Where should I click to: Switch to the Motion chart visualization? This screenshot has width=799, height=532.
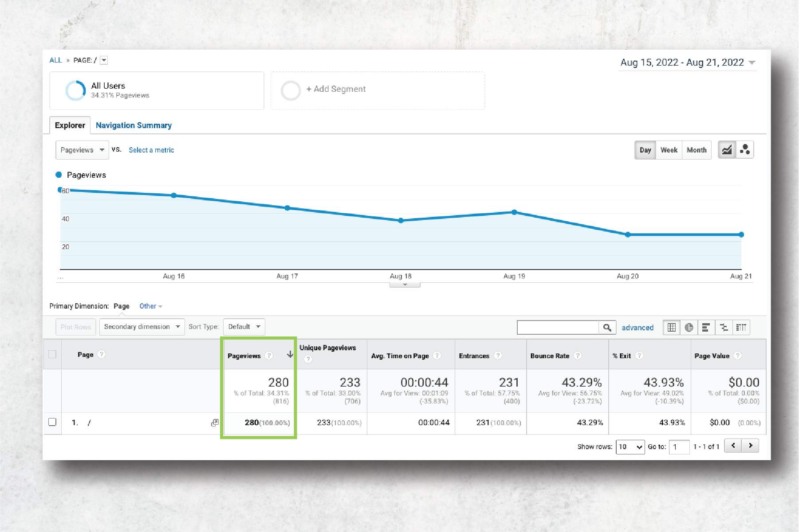coord(745,150)
